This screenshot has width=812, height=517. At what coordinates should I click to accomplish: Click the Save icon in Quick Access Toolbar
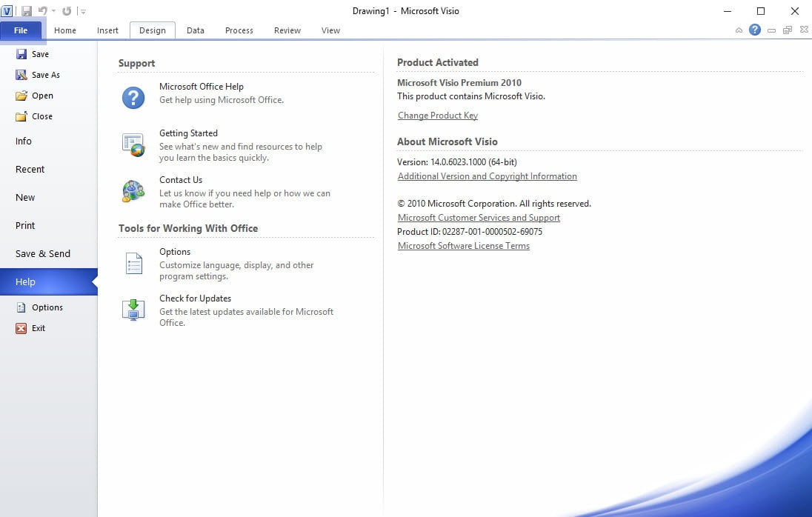click(x=27, y=11)
